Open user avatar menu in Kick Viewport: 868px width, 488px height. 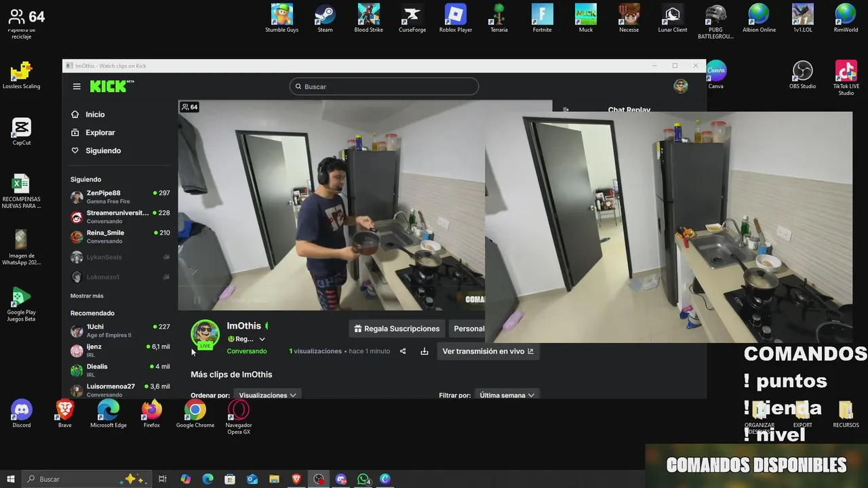[681, 86]
